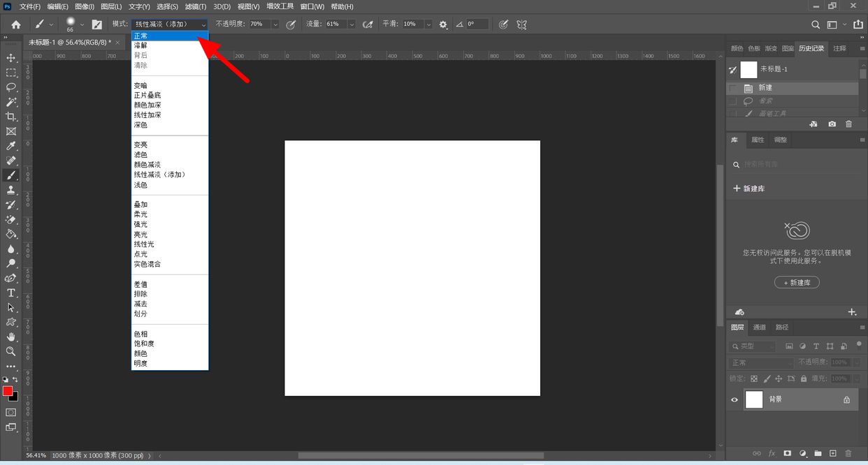Select the Move tool
The image size is (868, 465).
click(x=11, y=58)
